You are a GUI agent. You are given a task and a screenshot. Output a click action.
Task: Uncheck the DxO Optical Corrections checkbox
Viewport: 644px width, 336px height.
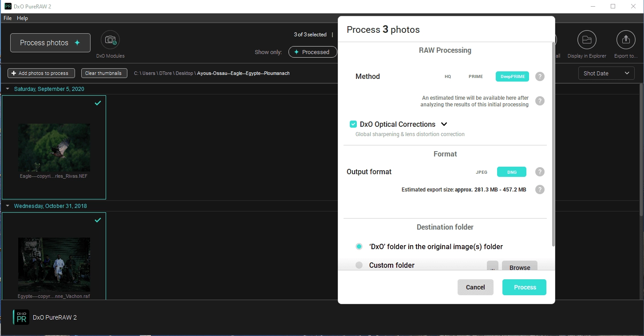point(353,124)
